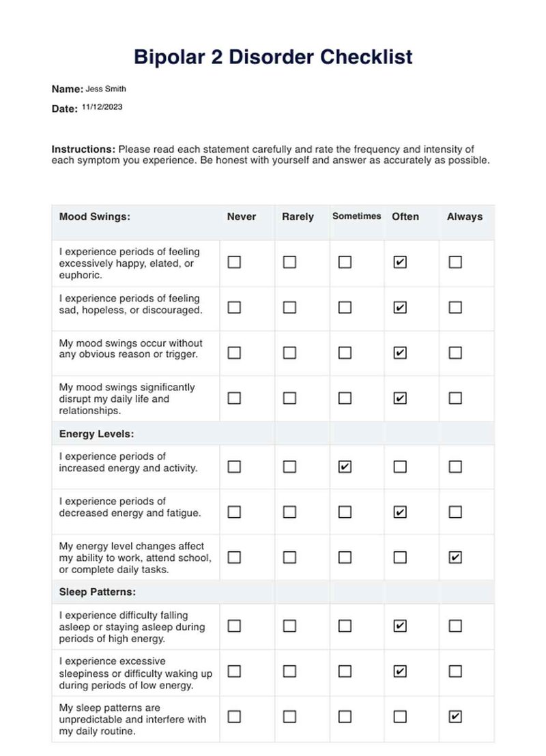
Task: Select Always for decreased energy and fatigue
Action: click(x=455, y=512)
